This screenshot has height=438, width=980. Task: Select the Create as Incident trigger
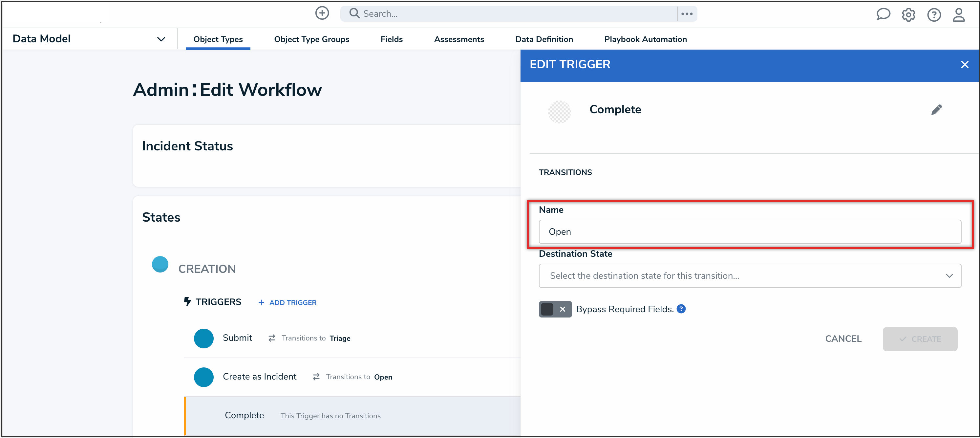260,377
